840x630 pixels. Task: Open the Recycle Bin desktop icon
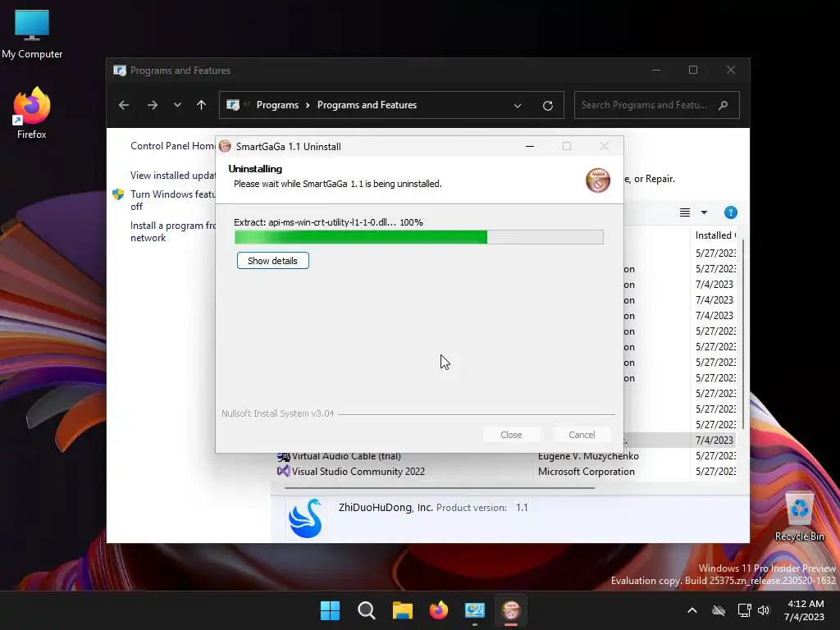point(799,517)
